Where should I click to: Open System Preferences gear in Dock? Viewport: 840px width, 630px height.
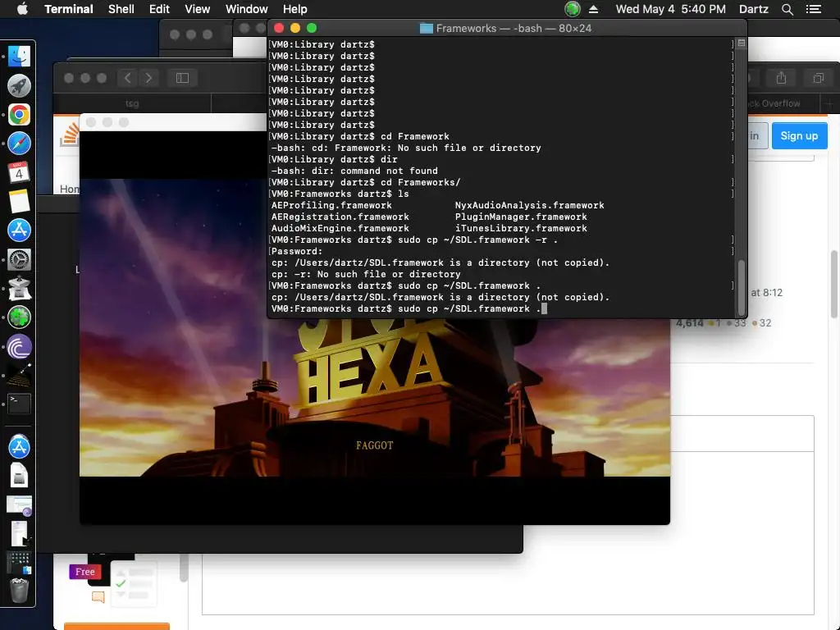[19, 259]
